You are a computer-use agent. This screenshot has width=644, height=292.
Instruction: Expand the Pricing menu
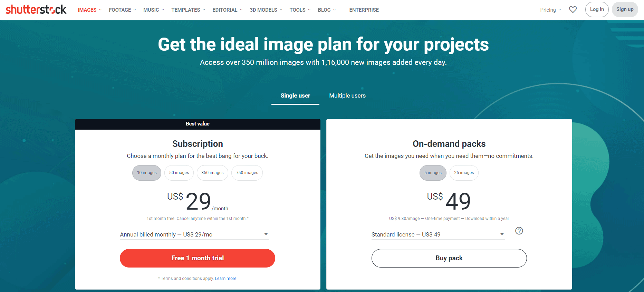pyautogui.click(x=550, y=10)
